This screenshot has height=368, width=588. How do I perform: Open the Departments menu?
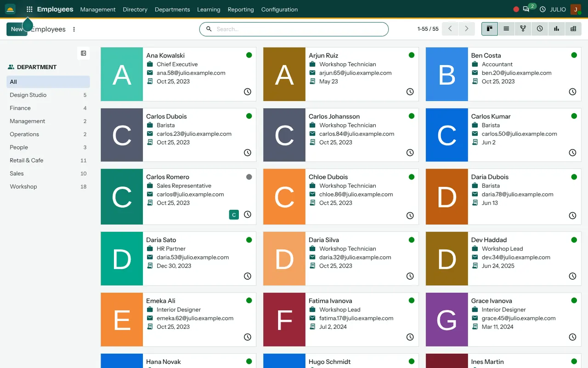(172, 9)
